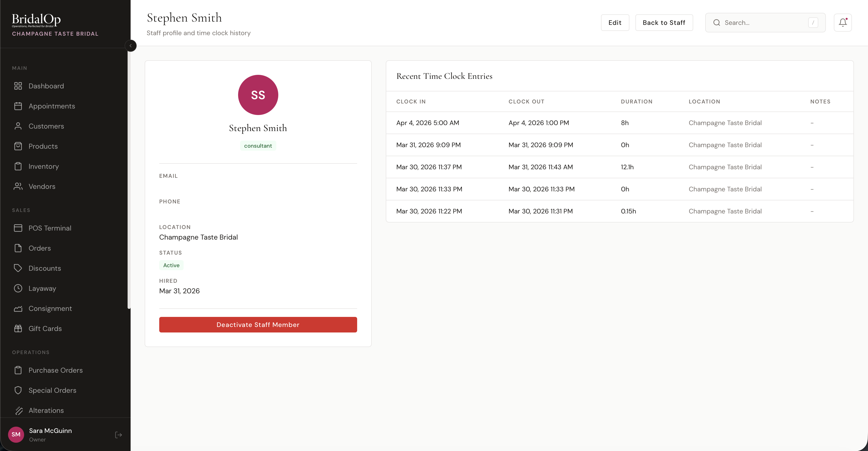Image resolution: width=868 pixels, height=451 pixels.
Task: Click the Alterations wand icon
Action: [19, 410]
